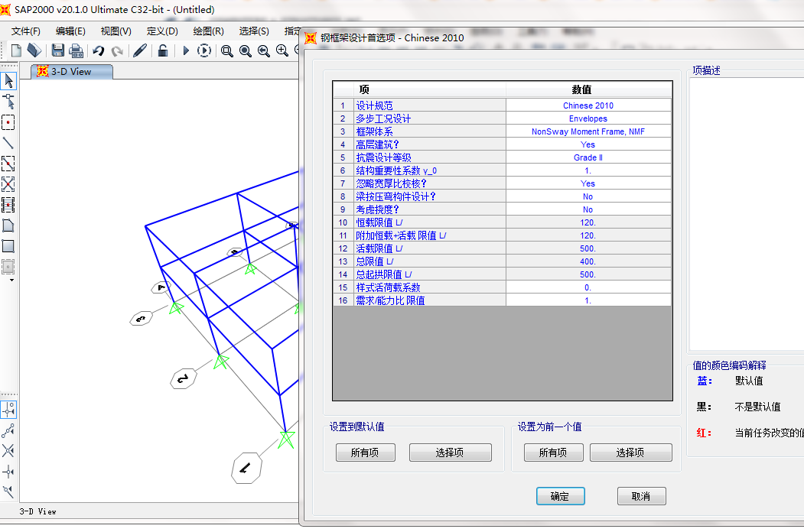Open 设计规范 value Chinese 2010
This screenshot has width=804, height=532.
pyautogui.click(x=588, y=105)
